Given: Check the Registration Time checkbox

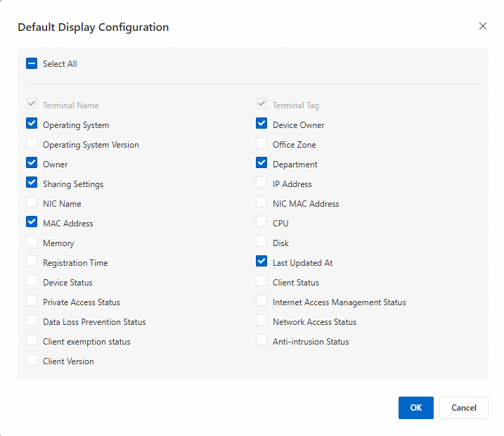Looking at the screenshot, I should [x=32, y=262].
